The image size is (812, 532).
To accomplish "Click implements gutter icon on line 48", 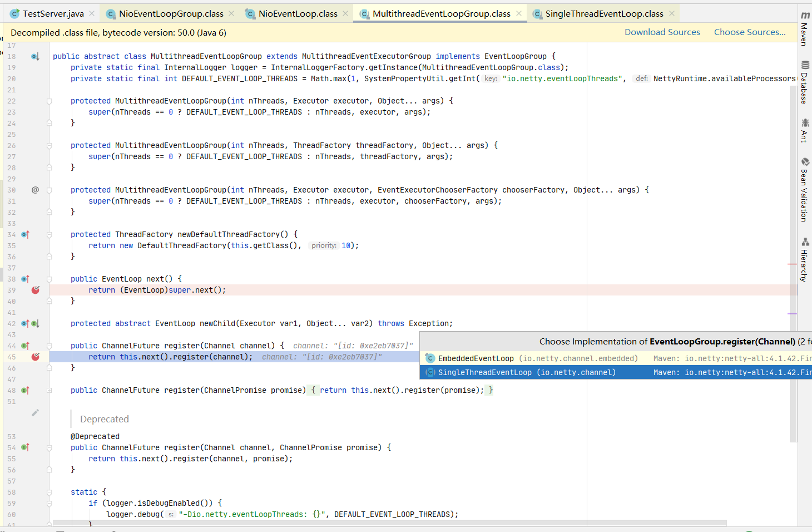I will 25,390.
